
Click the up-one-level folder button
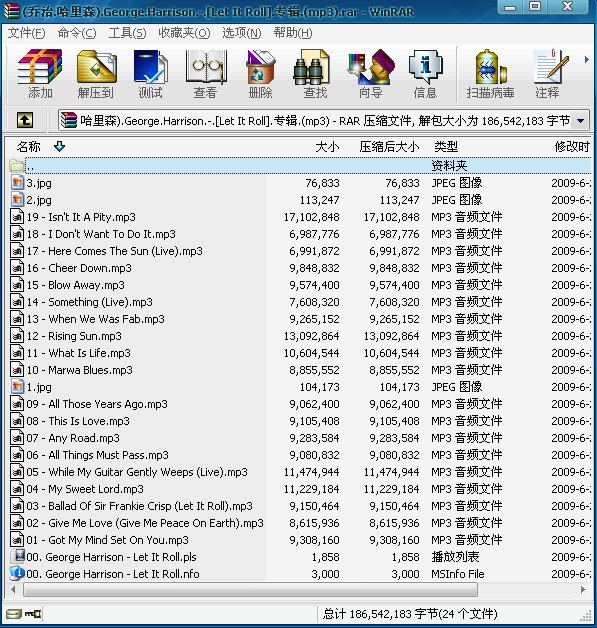tap(25, 120)
